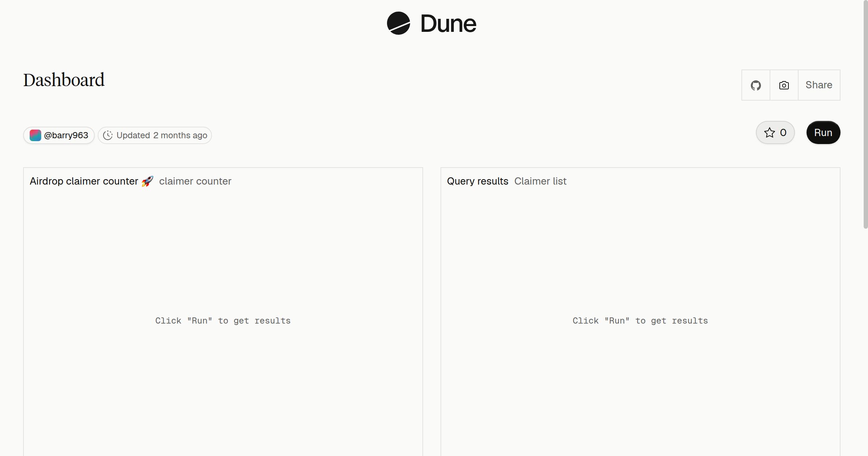Image resolution: width=868 pixels, height=456 pixels.
Task: Open the claimer counter query link
Action: [195, 181]
